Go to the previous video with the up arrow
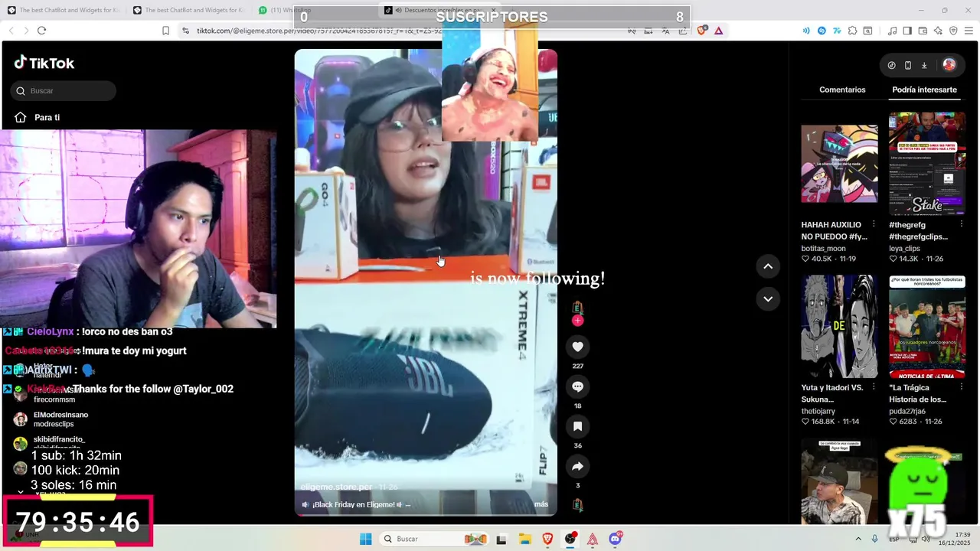This screenshot has width=980, height=551. coord(768,266)
